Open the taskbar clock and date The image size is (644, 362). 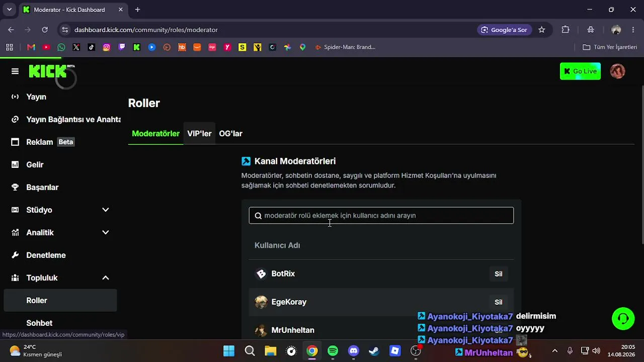[622, 351]
